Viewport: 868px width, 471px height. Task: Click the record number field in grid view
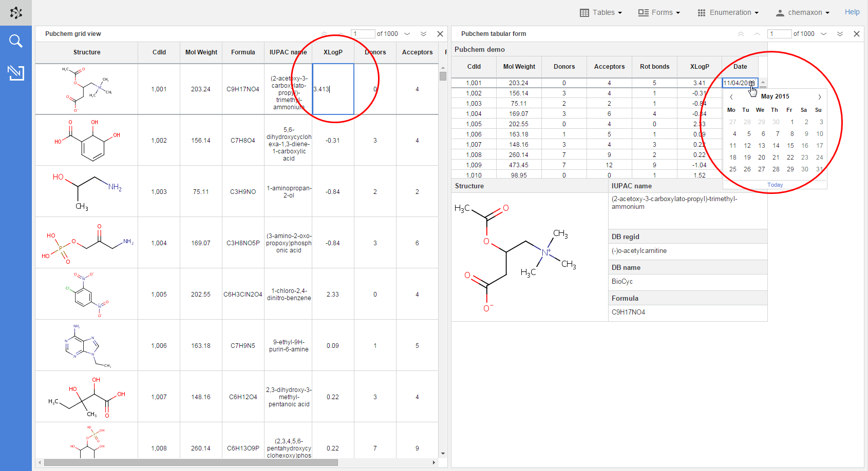[363, 34]
